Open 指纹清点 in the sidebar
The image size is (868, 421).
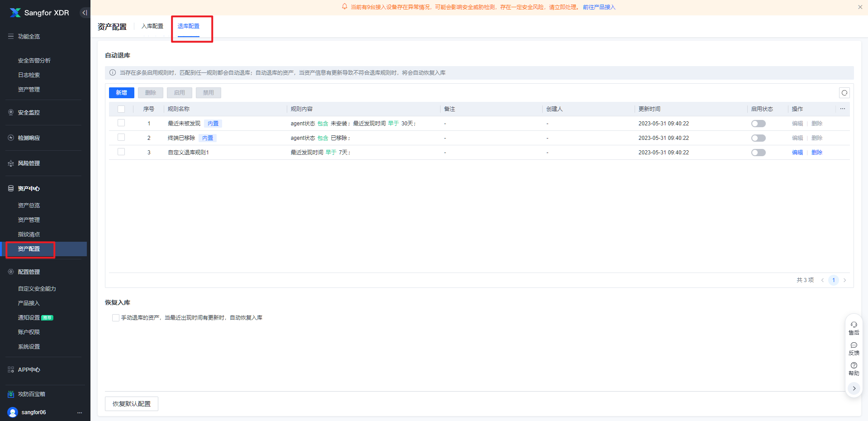pos(29,234)
